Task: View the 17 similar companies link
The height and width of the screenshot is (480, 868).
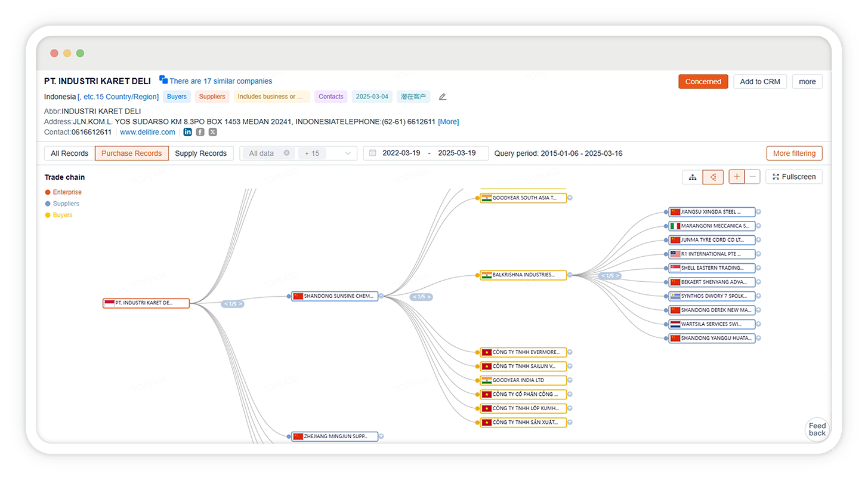Action: [221, 81]
